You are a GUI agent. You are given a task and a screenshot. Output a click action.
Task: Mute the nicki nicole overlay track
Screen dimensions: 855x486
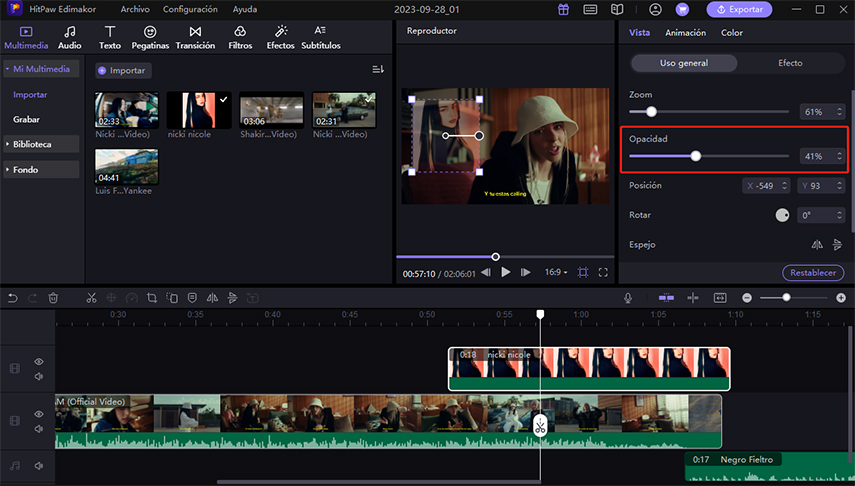click(x=39, y=376)
